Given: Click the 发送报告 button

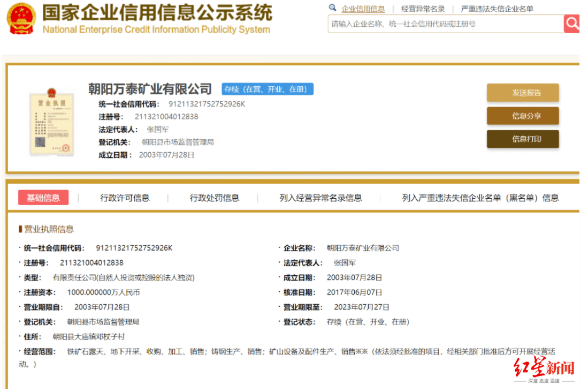Looking at the screenshot, I should point(522,92).
